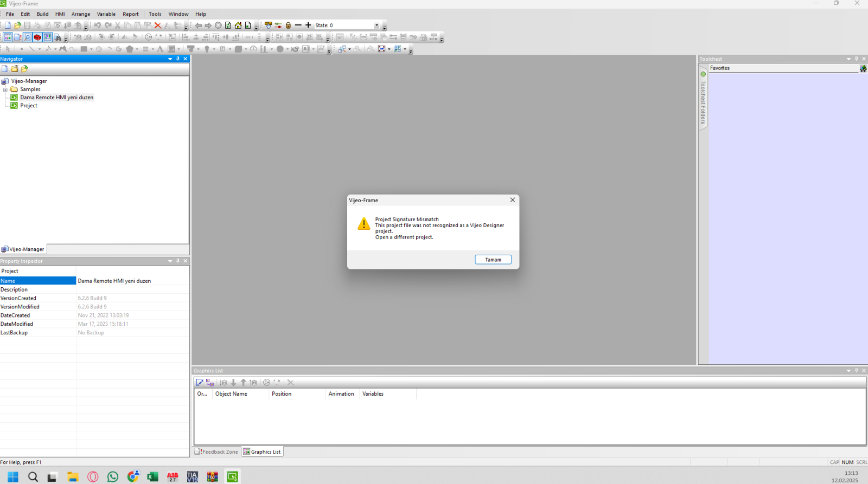Screen dimensions: 868x484
Task: Toggle the Feedback Zone window toolbar button
Action: (17, 37)
